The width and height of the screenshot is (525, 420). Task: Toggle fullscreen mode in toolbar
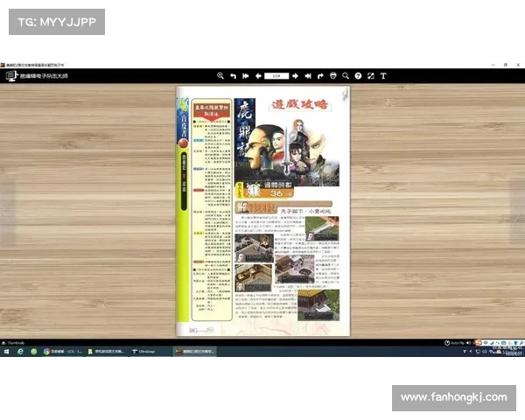pyautogui.click(x=371, y=76)
